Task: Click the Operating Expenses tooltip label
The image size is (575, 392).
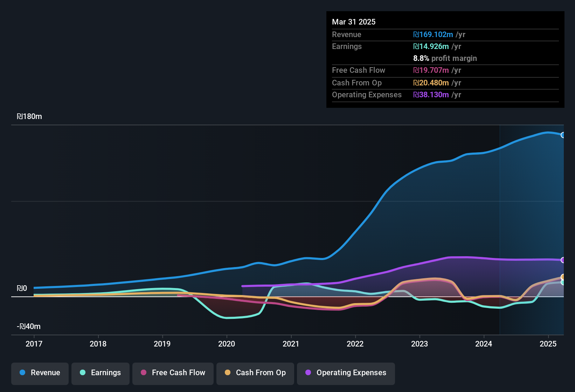Action: (367, 95)
